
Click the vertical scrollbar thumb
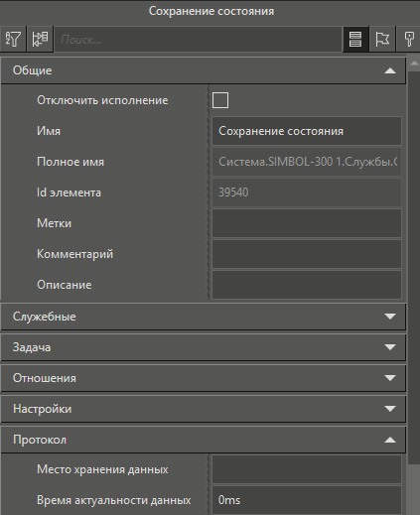coord(414,268)
